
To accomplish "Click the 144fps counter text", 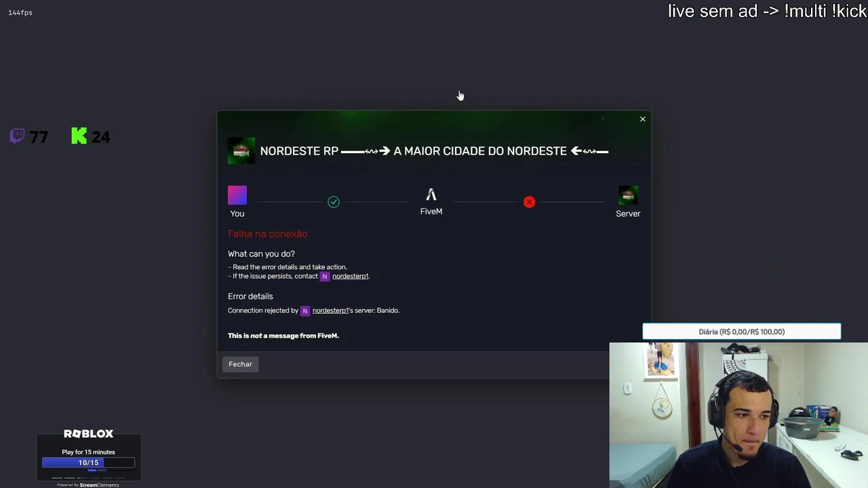I will click(20, 12).
